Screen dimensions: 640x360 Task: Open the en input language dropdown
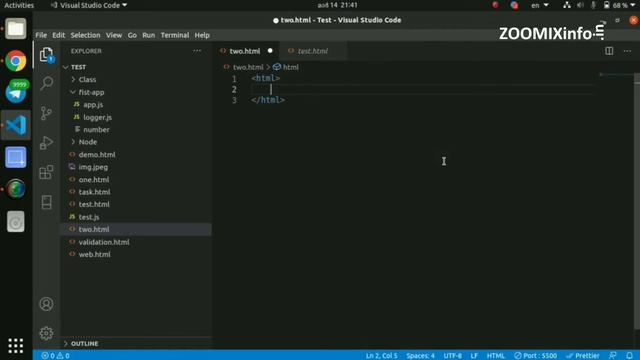pos(540,5)
